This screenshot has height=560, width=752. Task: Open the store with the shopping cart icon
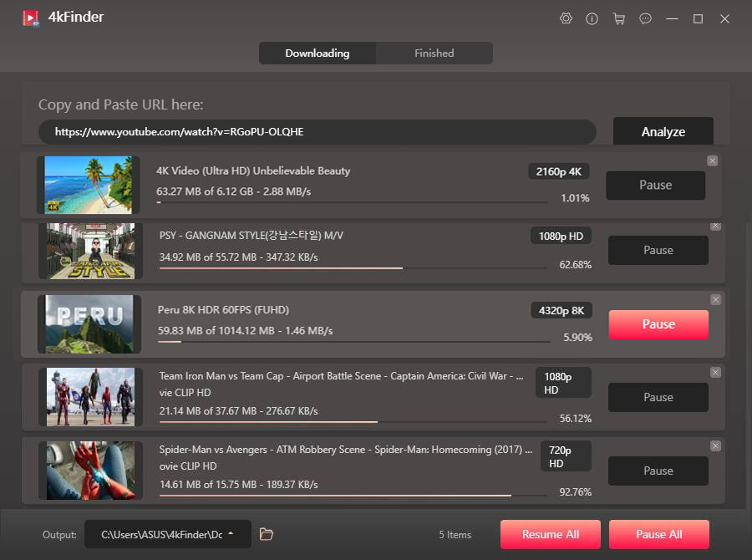pyautogui.click(x=619, y=18)
